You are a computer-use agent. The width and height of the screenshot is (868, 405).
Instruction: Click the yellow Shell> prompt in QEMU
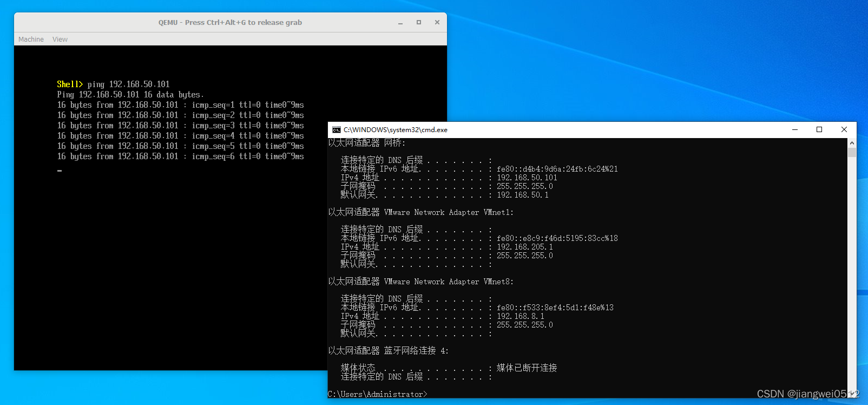coord(70,84)
